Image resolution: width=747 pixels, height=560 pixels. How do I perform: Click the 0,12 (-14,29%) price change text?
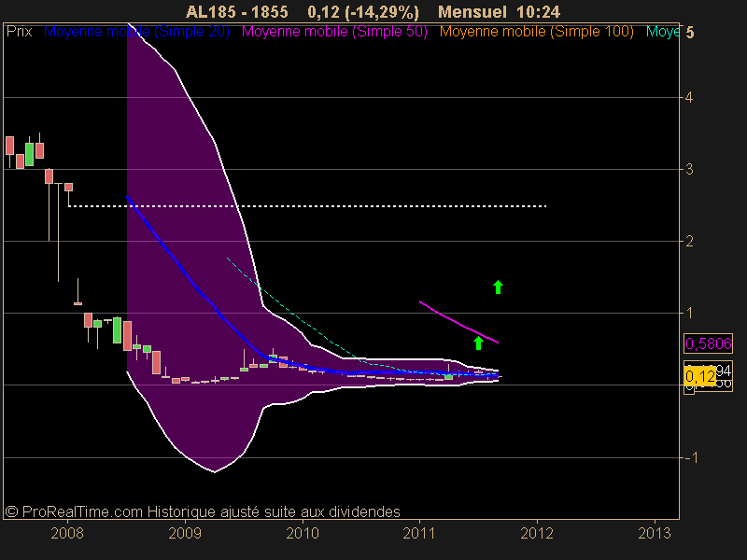(x=363, y=12)
